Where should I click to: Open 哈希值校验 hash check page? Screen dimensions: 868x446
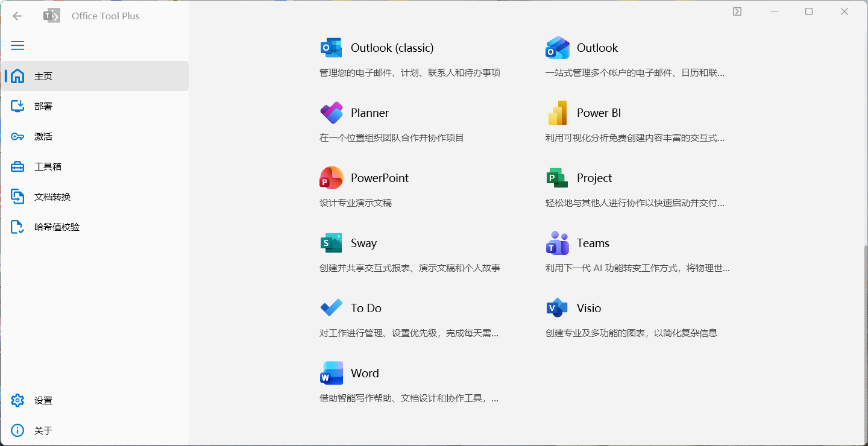(x=57, y=227)
